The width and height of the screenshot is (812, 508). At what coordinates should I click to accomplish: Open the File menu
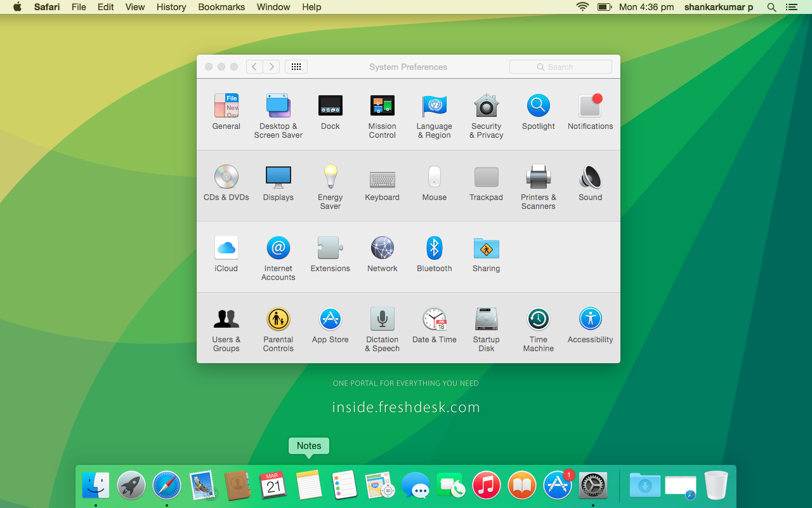tap(79, 7)
